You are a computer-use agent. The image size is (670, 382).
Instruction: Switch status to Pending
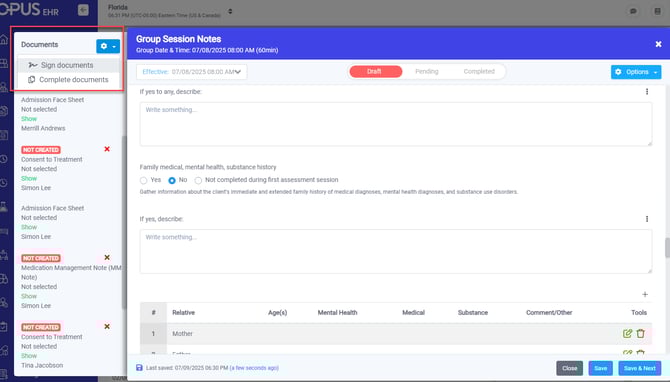click(426, 71)
